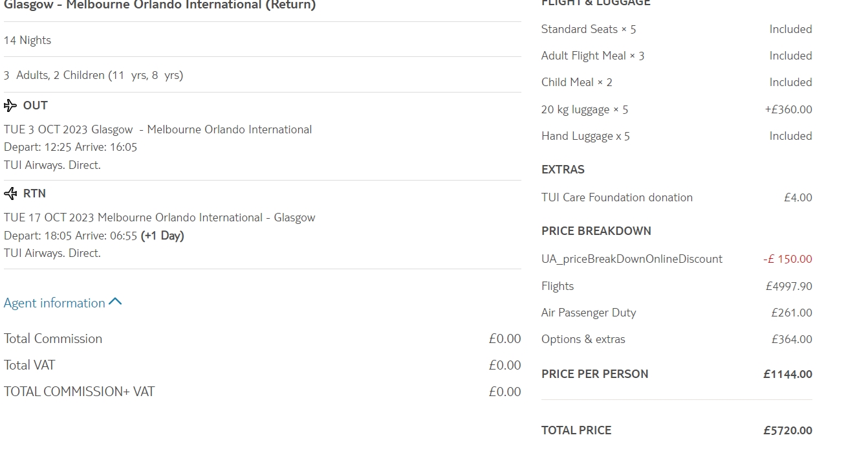Click the (+1 Day) arrival note
Image resolution: width=868 pixels, height=455 pixels.
162,236
